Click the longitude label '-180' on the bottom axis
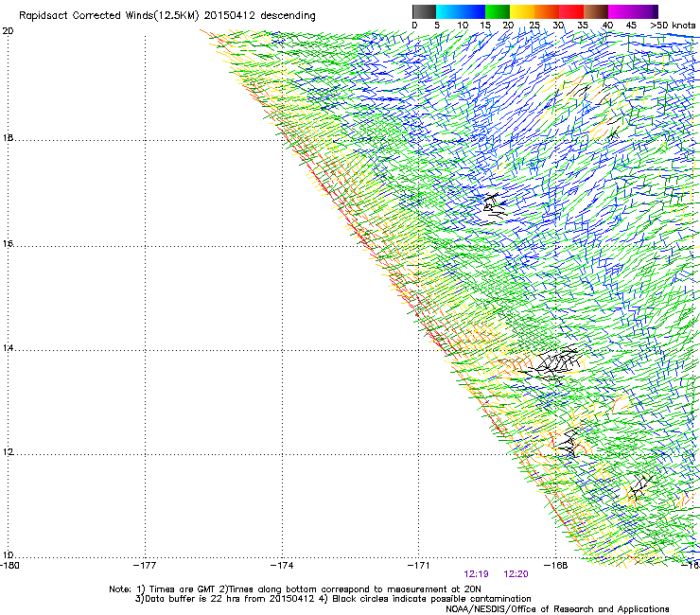 (9, 566)
